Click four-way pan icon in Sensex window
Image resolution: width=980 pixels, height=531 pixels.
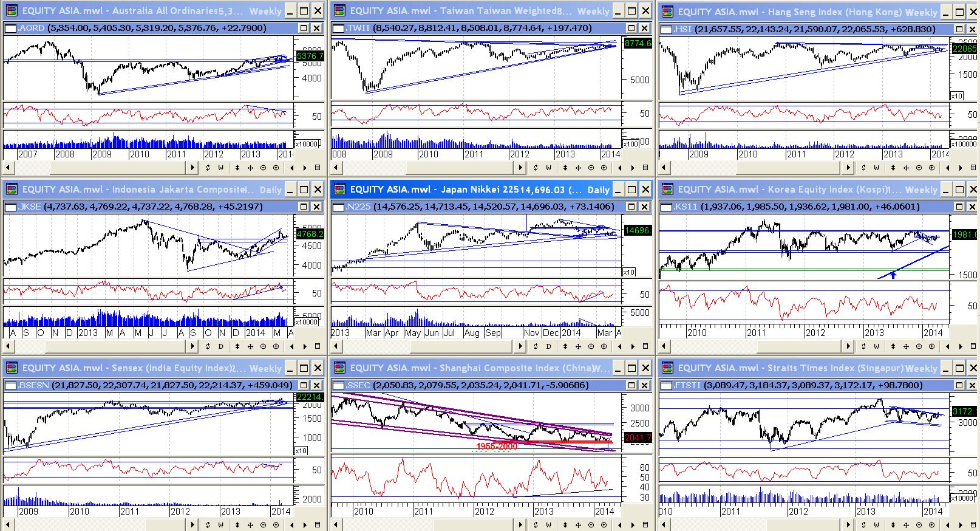point(250,525)
